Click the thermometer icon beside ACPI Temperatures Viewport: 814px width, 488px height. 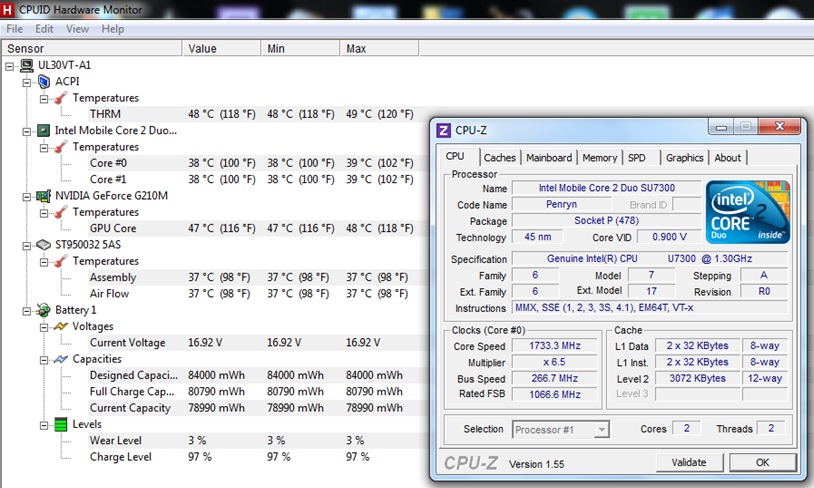click(61, 98)
